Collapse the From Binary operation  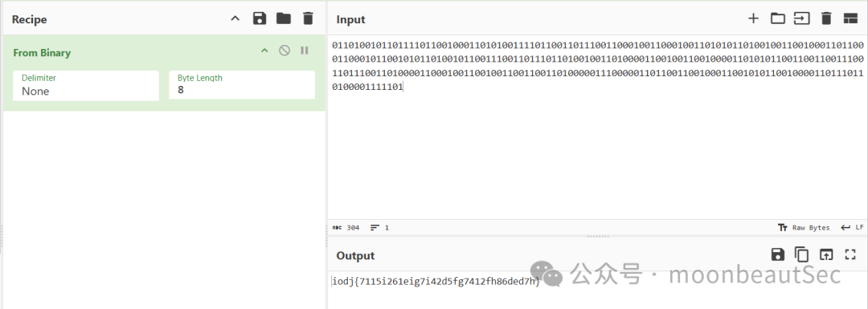coord(264,51)
